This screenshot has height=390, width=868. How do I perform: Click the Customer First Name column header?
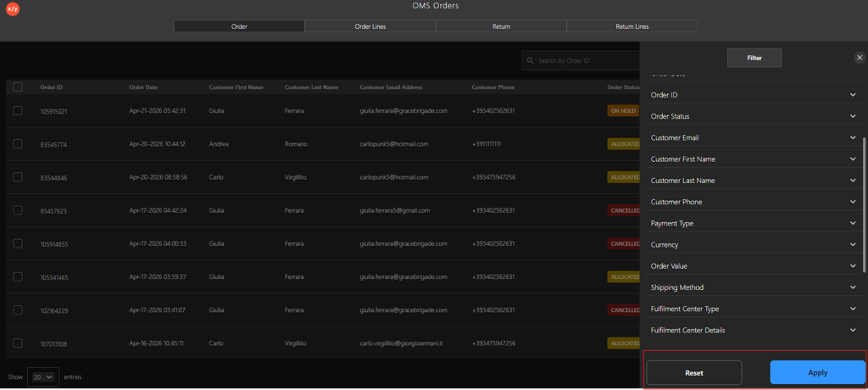[236, 87]
